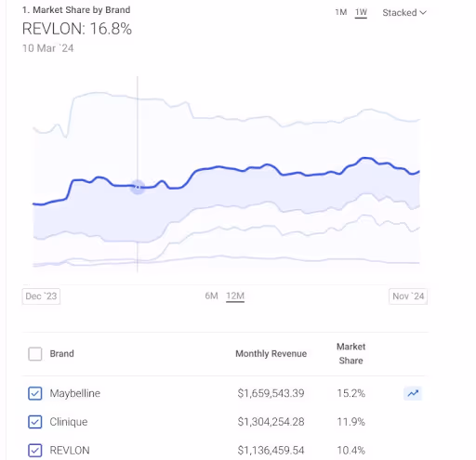
Task: Select Maybelline brand name
Action: click(x=75, y=393)
